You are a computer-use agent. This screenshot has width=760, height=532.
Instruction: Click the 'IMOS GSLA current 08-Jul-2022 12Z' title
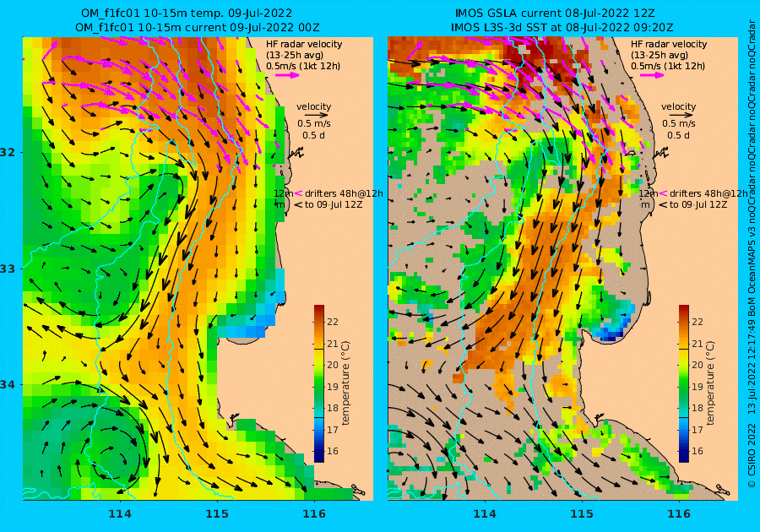pyautogui.click(x=555, y=13)
